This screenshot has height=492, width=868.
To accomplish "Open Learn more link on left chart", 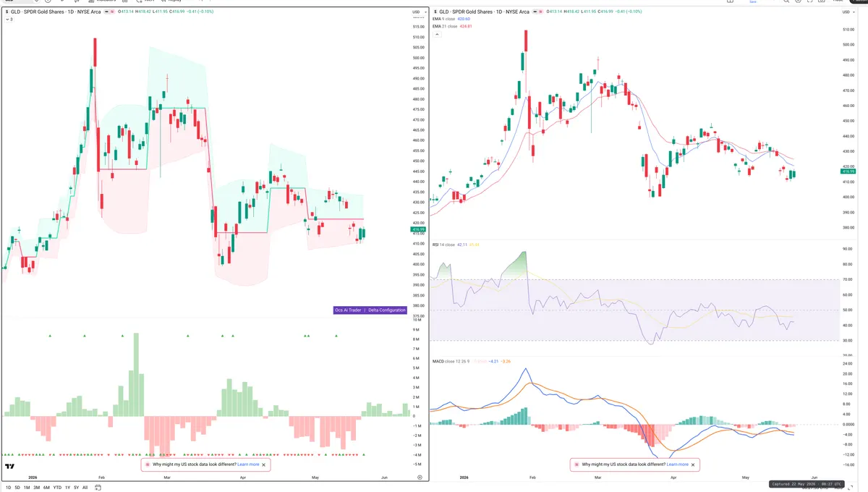I will (248, 465).
